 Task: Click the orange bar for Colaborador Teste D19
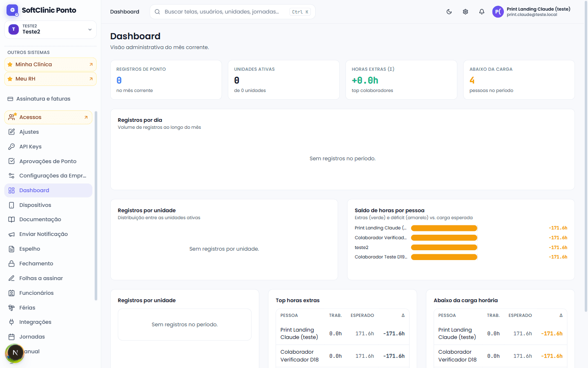point(444,257)
